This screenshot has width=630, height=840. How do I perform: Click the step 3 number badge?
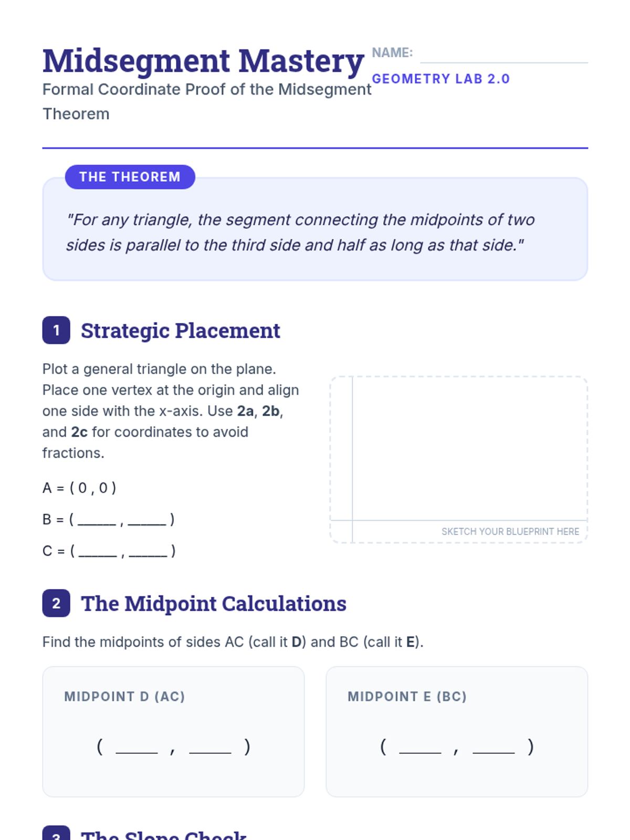click(x=56, y=835)
